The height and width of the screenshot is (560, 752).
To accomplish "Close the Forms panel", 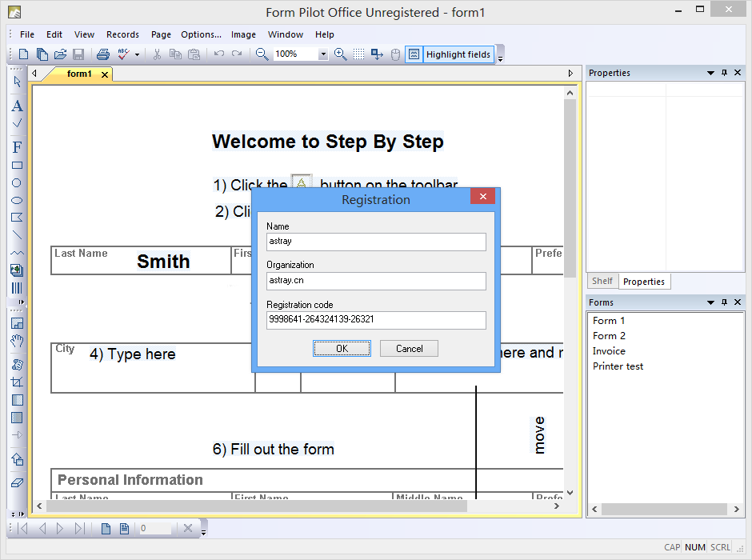I will pyautogui.click(x=738, y=302).
